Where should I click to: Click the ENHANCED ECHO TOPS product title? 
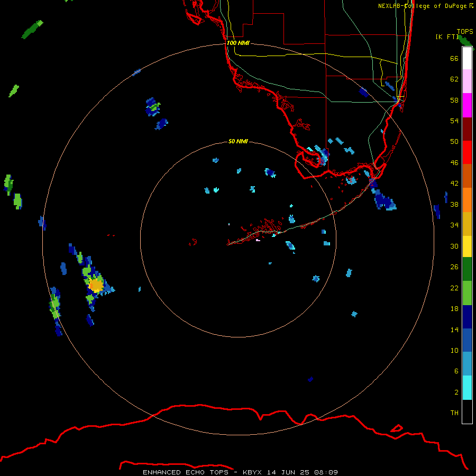pyautogui.click(x=186, y=472)
